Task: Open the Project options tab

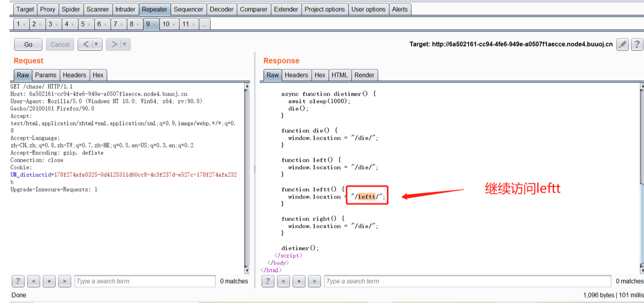Action: point(325,9)
